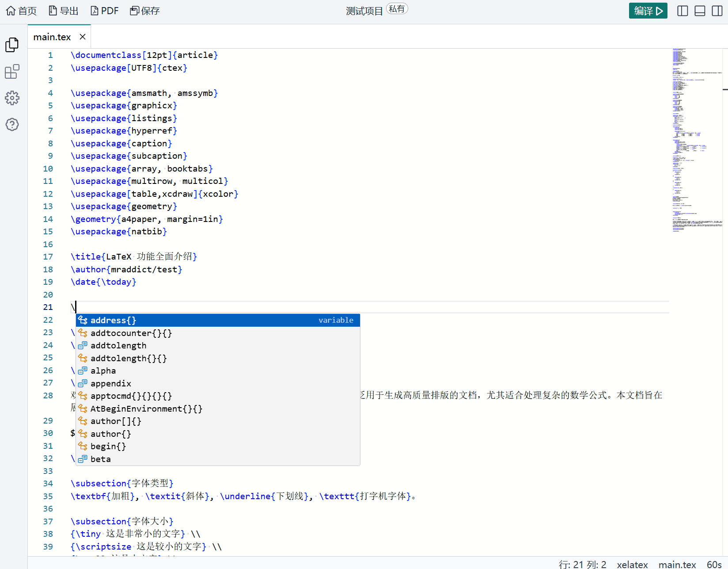Save the project with 保存
This screenshot has width=728, height=569.
pos(144,11)
